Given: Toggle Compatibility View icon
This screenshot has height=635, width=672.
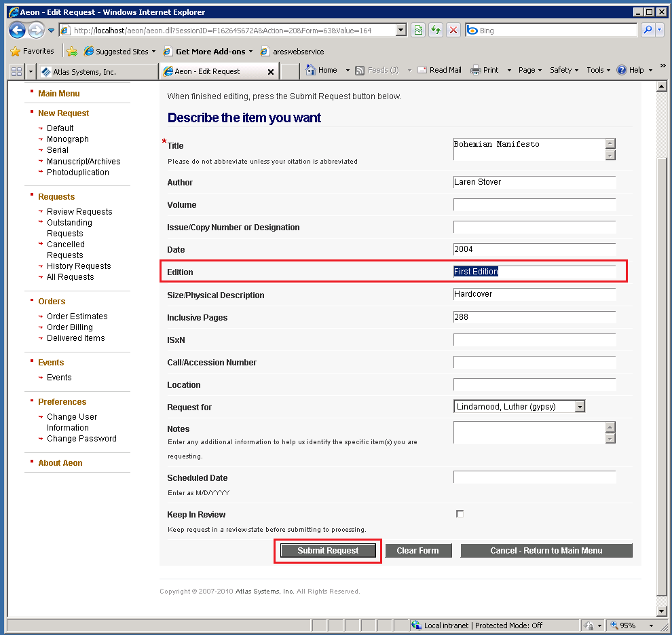Looking at the screenshot, I should [418, 30].
